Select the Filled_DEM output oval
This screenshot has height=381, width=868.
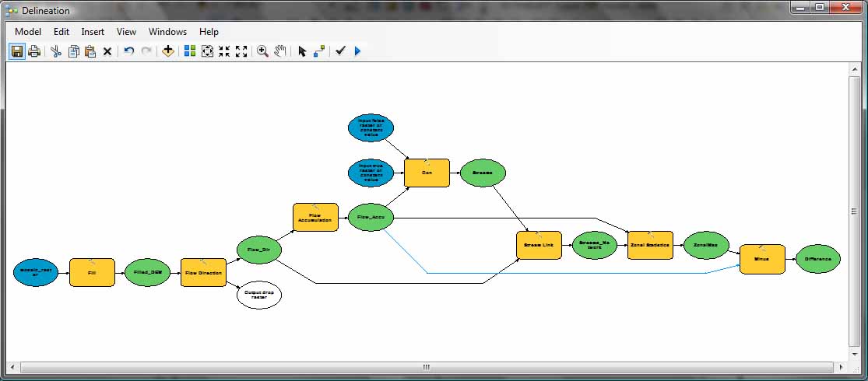click(147, 273)
